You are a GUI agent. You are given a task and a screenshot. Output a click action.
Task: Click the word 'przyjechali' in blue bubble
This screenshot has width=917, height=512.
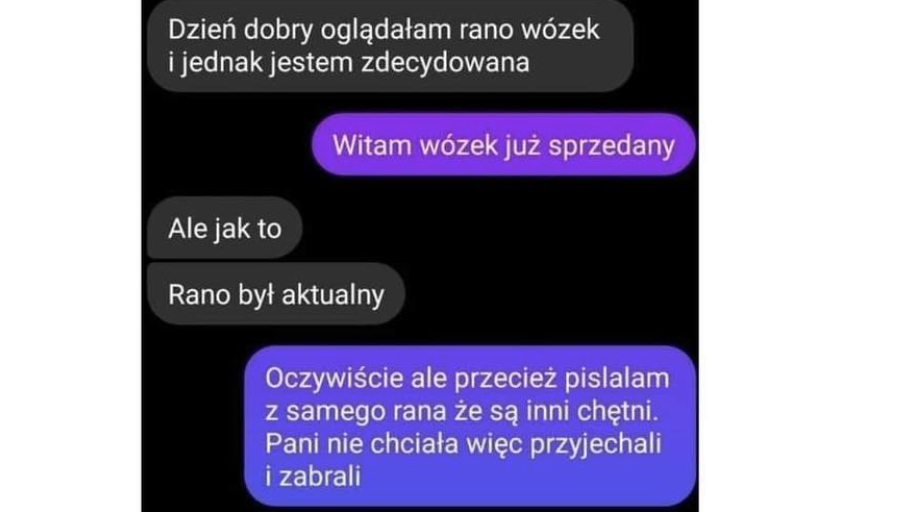click(x=595, y=444)
